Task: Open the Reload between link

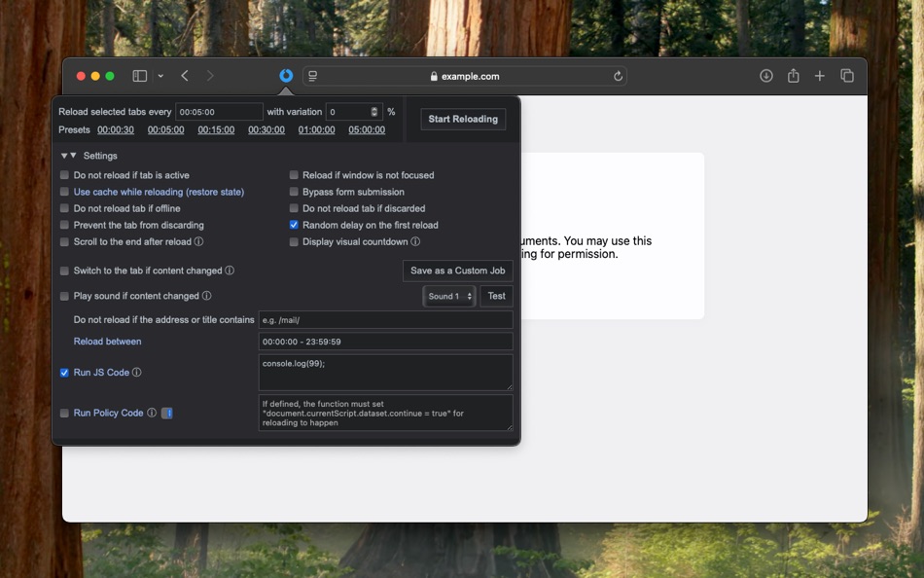Action: [x=107, y=342]
